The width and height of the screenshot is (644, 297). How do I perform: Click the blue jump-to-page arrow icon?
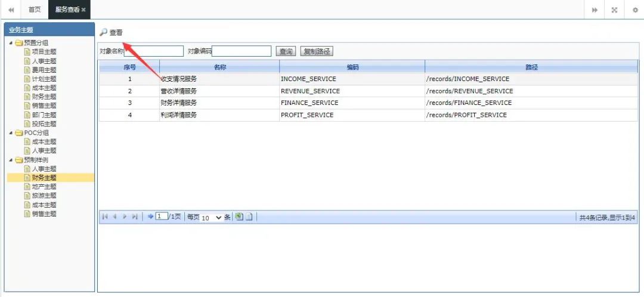point(150,216)
